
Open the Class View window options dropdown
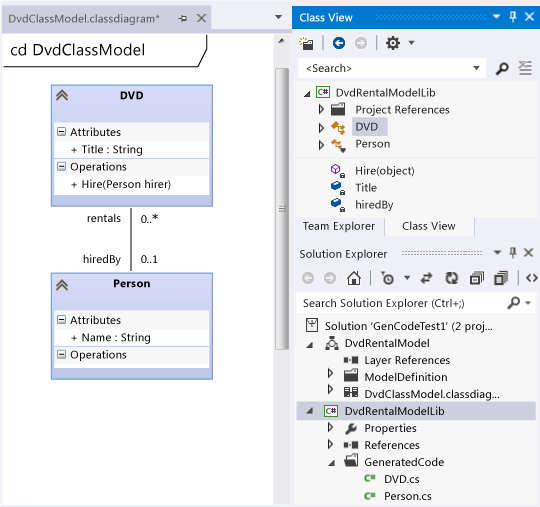tap(496, 17)
